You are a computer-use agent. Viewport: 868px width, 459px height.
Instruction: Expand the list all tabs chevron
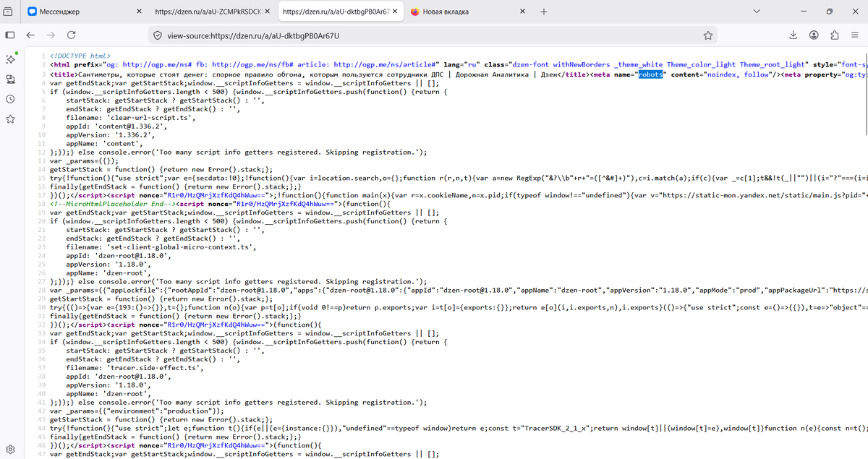(757, 12)
